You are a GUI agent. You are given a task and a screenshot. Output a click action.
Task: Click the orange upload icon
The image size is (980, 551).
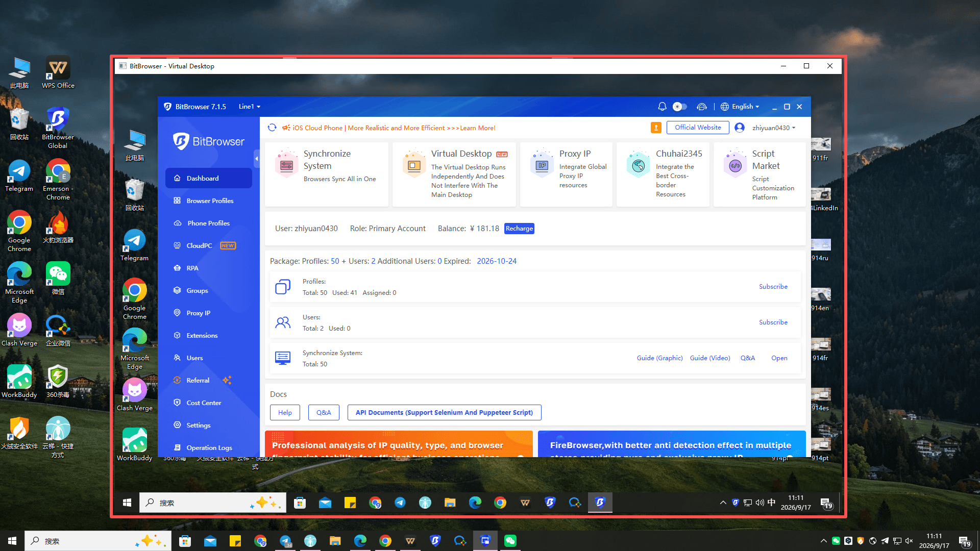(x=656, y=128)
